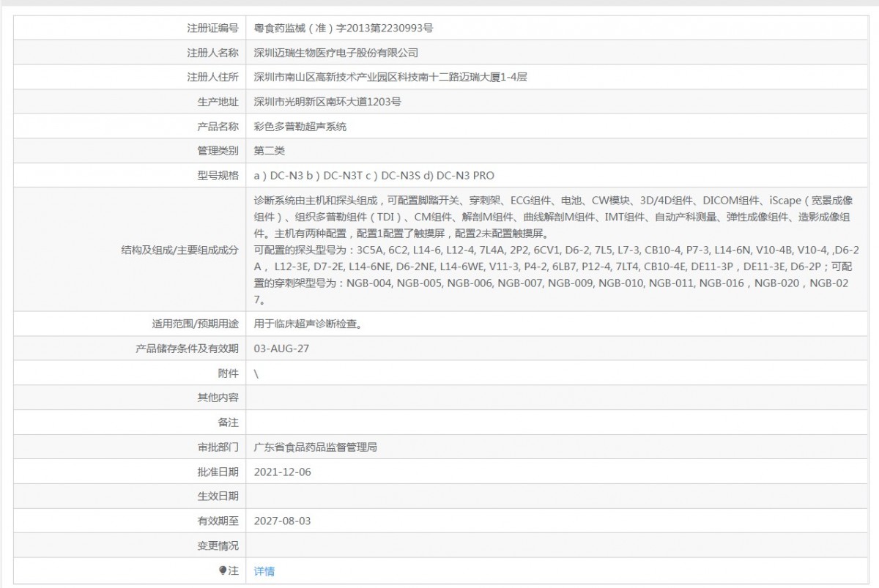Click the 产品储存条件及有效期 label
This screenshot has width=879, height=588.
pyautogui.click(x=188, y=349)
